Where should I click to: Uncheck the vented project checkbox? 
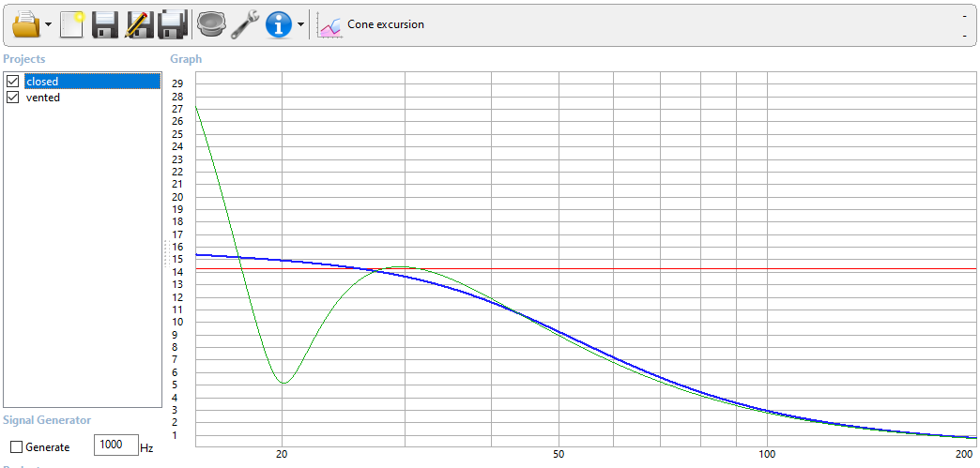(x=12, y=98)
